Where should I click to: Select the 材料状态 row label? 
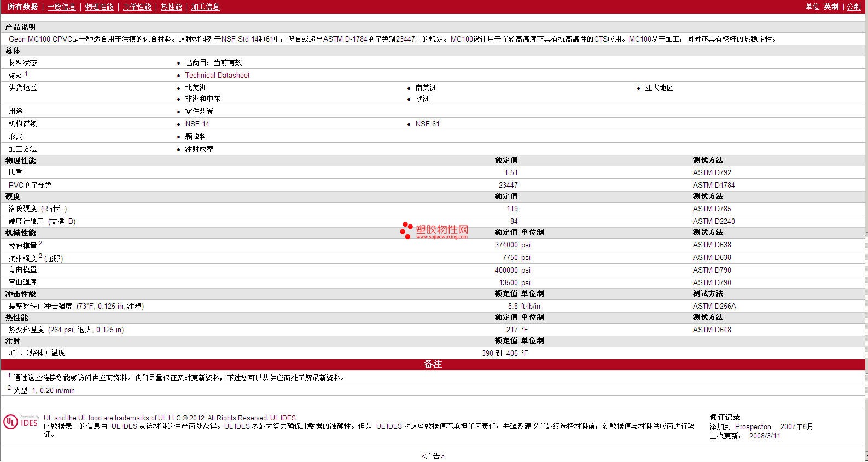pos(23,63)
